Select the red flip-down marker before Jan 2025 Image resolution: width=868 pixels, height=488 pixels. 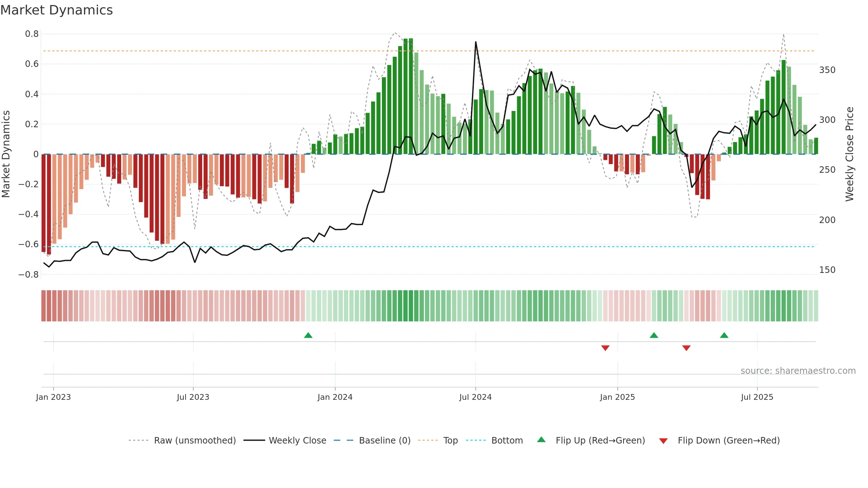[x=605, y=348]
